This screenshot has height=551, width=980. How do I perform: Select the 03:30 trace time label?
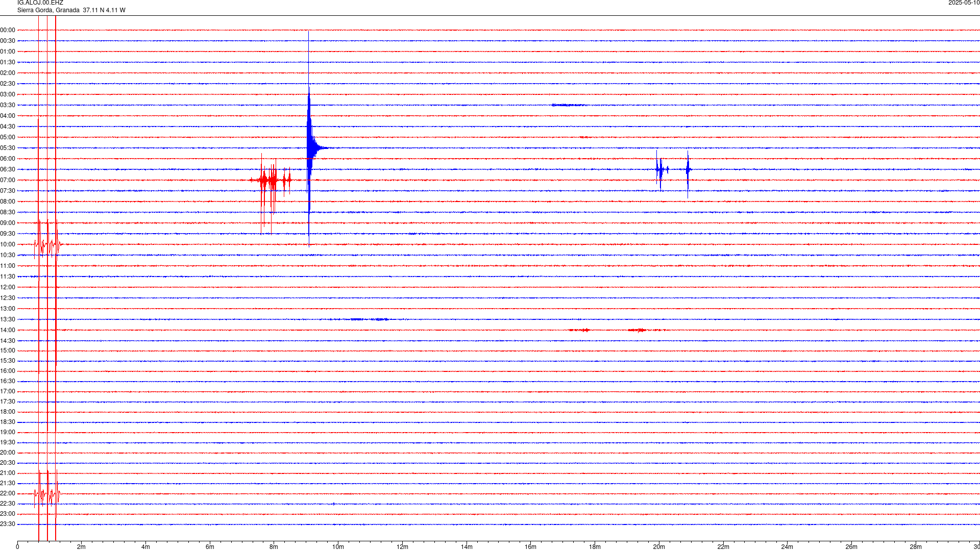point(8,105)
